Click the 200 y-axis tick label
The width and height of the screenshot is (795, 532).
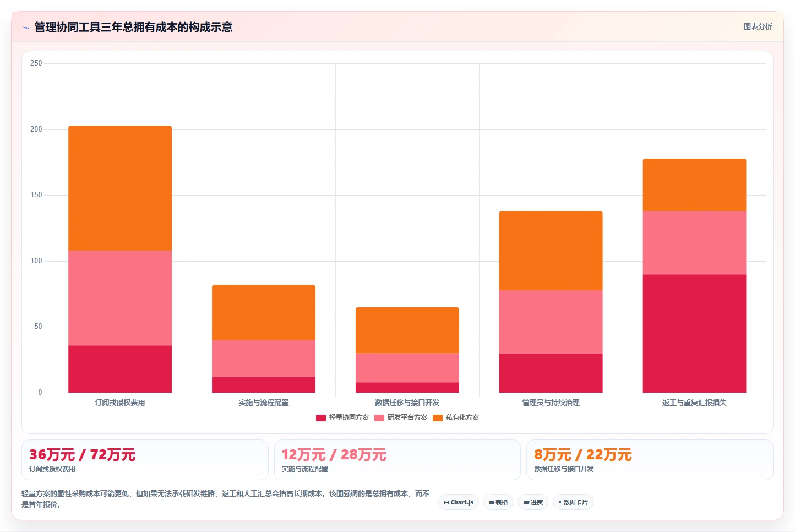pyautogui.click(x=36, y=129)
